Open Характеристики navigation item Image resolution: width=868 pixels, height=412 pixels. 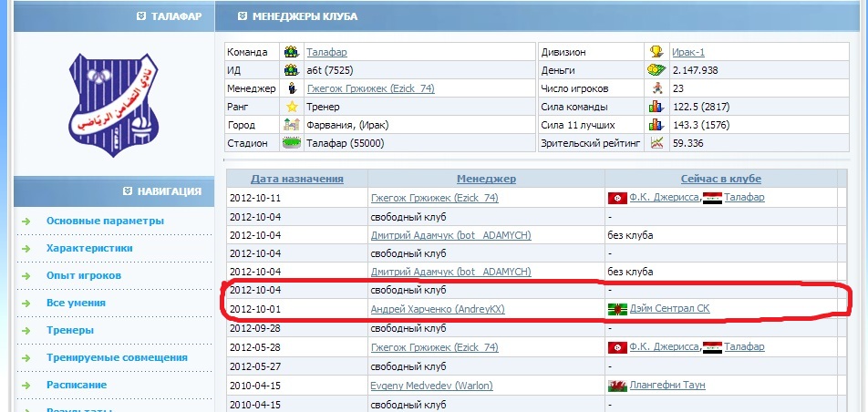point(89,248)
